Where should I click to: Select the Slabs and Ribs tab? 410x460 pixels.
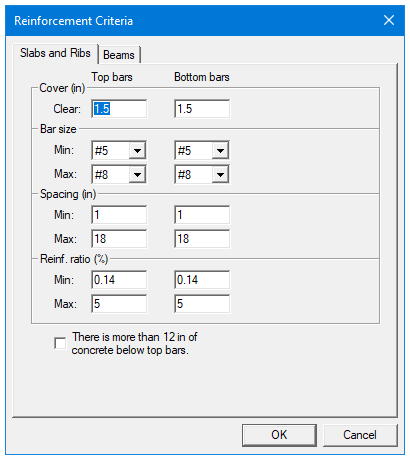coord(55,53)
